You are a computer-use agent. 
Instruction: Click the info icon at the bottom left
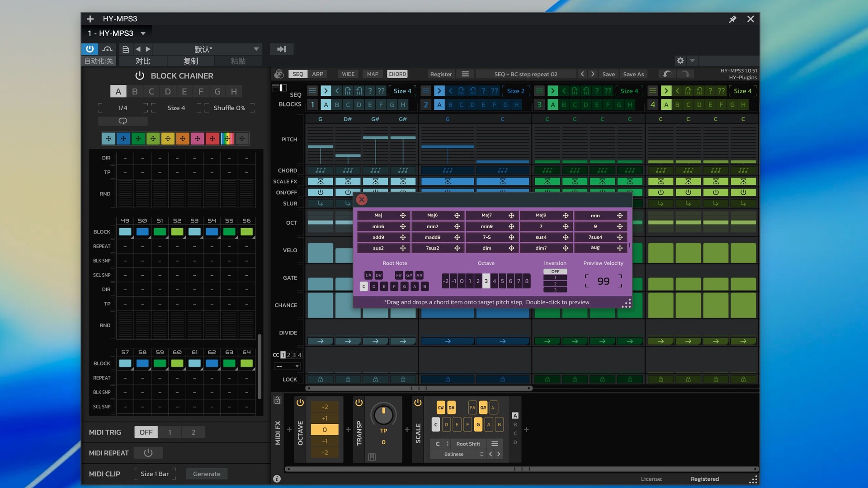[x=277, y=479]
